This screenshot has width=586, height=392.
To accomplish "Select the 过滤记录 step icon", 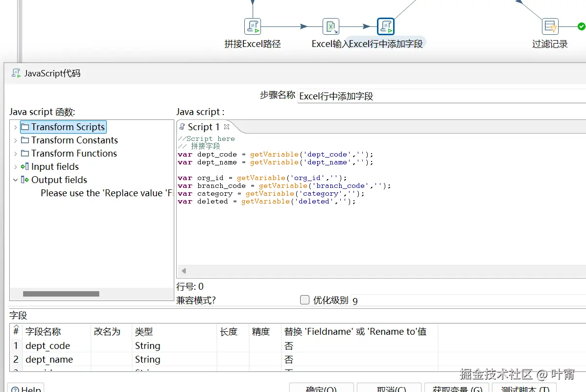I will pos(550,26).
